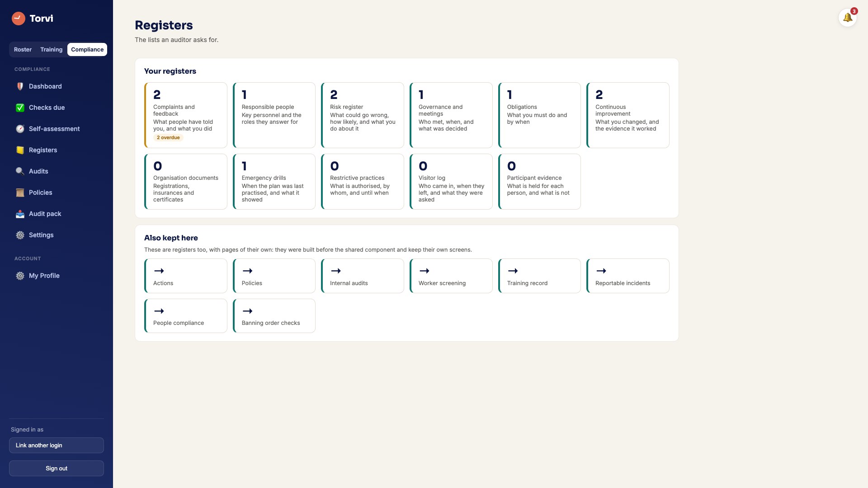This screenshot has height=488, width=868.
Task: Open the Complaints and feedback register
Action: pyautogui.click(x=186, y=115)
